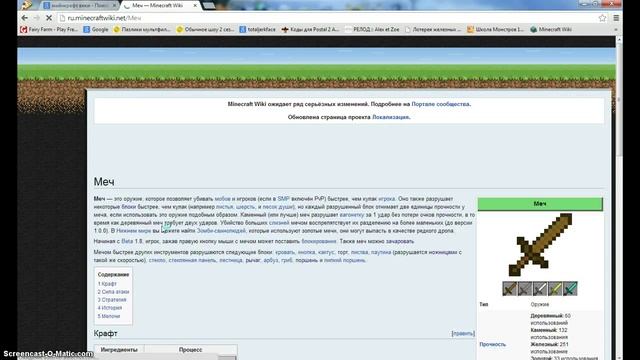This screenshot has height=360, width=640.
Task: Open the Портале сообщества link
Action: [x=440, y=104]
